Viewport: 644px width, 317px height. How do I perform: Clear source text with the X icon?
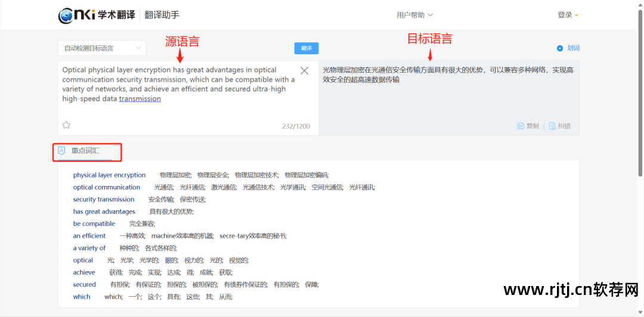[304, 71]
